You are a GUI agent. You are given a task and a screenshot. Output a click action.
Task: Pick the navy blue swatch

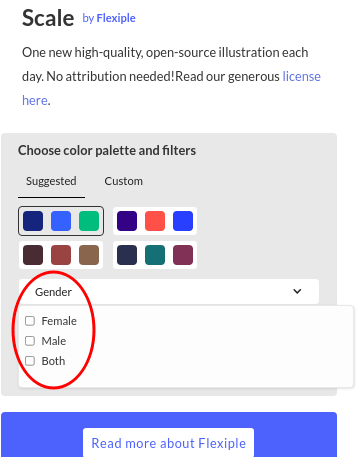pyautogui.click(x=33, y=221)
